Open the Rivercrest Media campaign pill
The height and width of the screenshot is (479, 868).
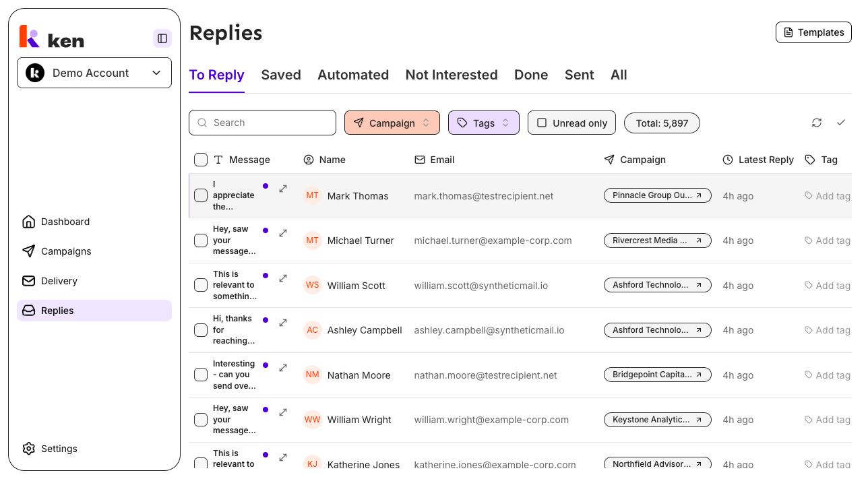[657, 241]
